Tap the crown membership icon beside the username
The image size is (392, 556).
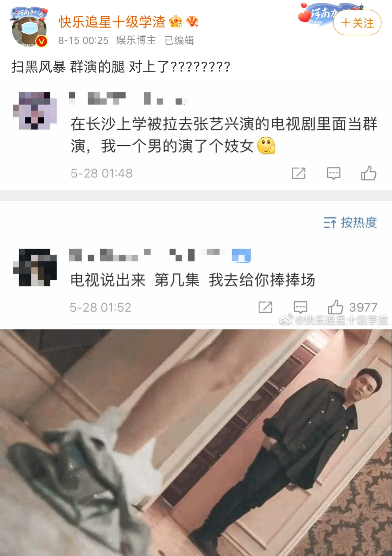[x=176, y=22]
